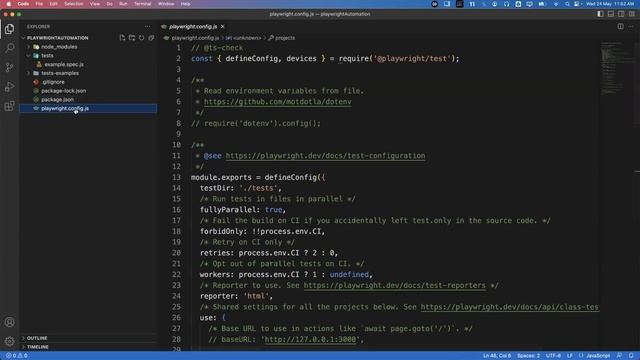The image size is (640, 360).
Task: Change the LF end of line sequence
Action: pyautogui.click(x=569, y=356)
